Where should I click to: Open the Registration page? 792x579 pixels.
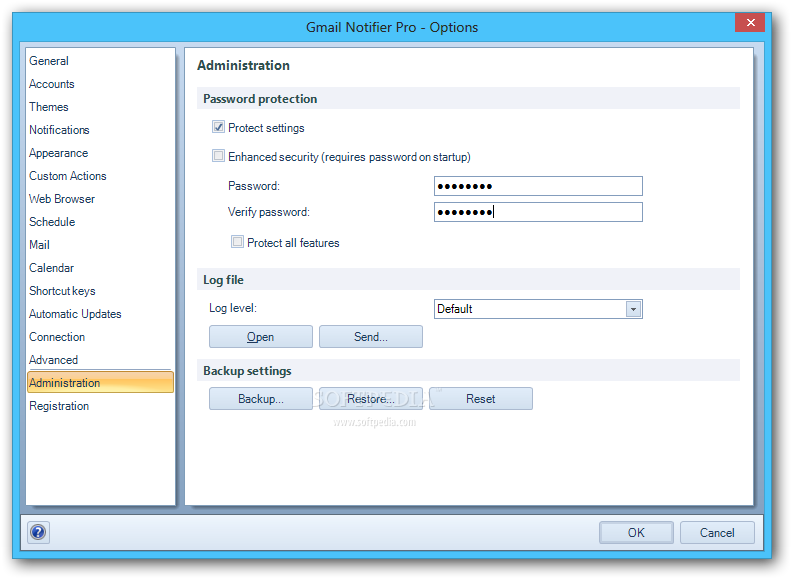[101, 406]
